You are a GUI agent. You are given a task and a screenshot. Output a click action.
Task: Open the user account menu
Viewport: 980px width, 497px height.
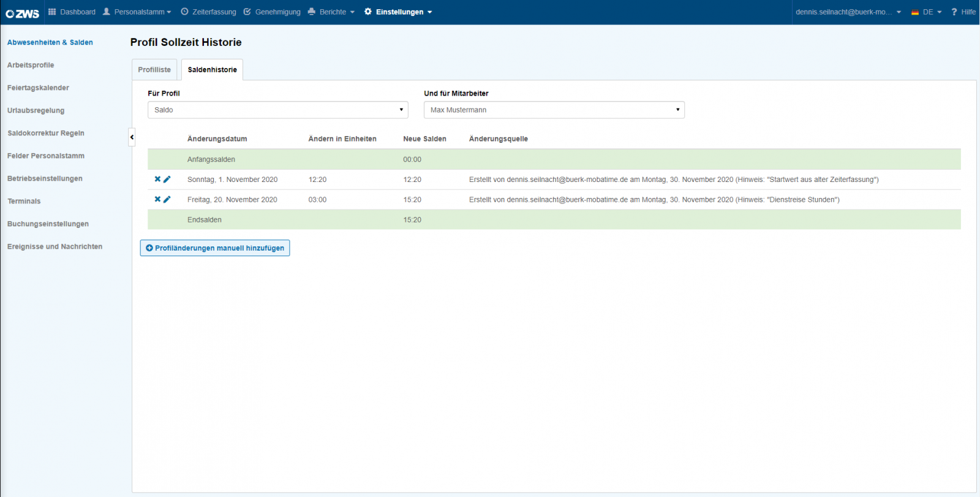tap(848, 12)
